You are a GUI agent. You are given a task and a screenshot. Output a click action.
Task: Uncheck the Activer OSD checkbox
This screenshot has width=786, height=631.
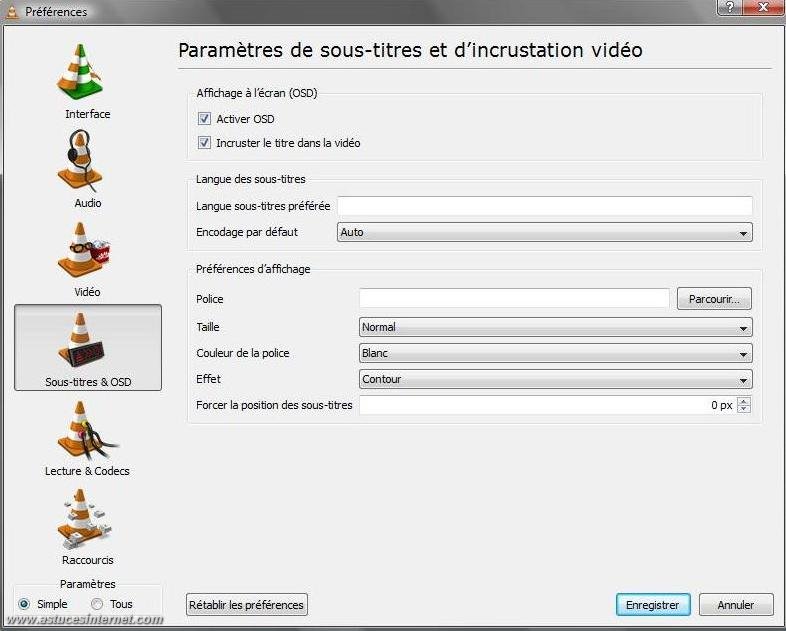[x=204, y=119]
